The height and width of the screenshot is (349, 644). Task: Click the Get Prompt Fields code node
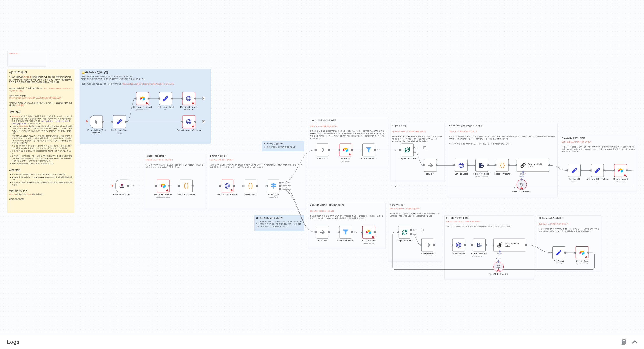(x=186, y=186)
